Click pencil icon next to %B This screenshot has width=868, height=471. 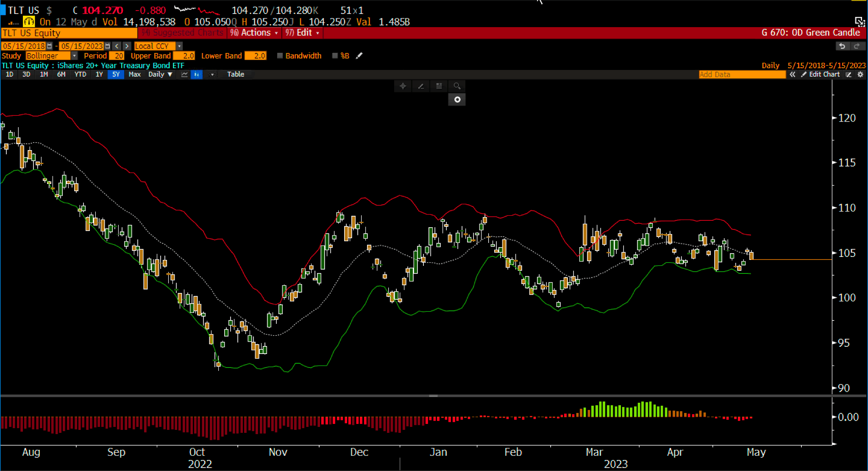(x=359, y=56)
